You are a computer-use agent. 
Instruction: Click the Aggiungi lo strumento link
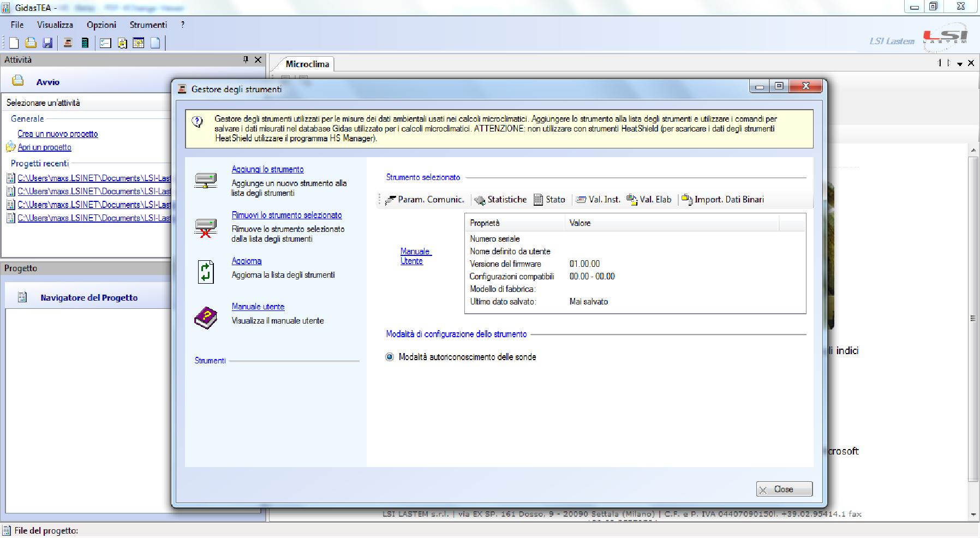point(267,169)
